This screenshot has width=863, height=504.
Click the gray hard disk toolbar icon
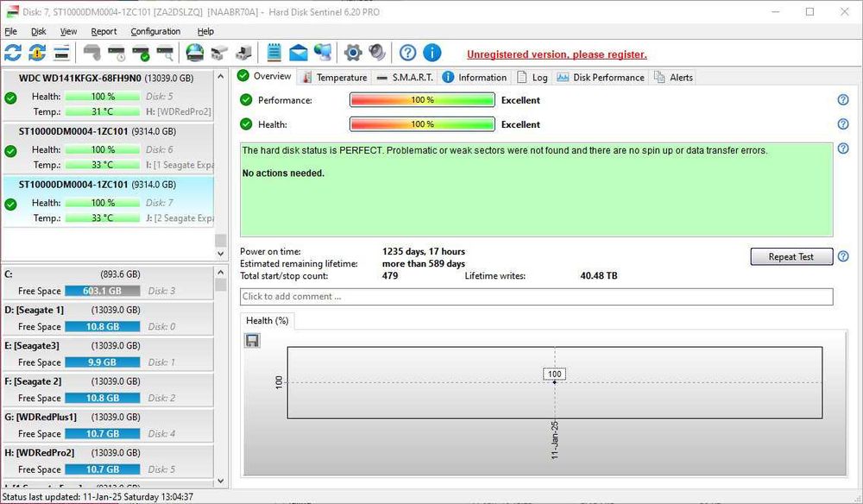tap(92, 53)
